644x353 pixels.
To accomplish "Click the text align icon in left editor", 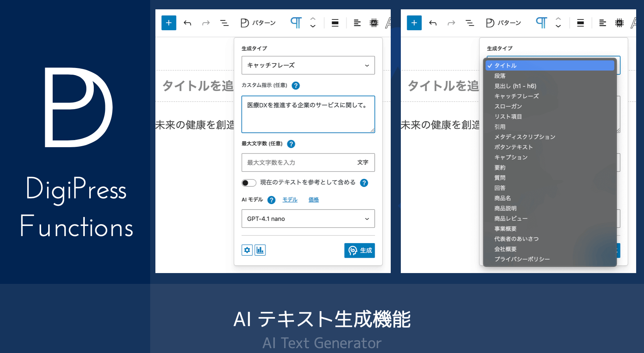I will pos(357,23).
